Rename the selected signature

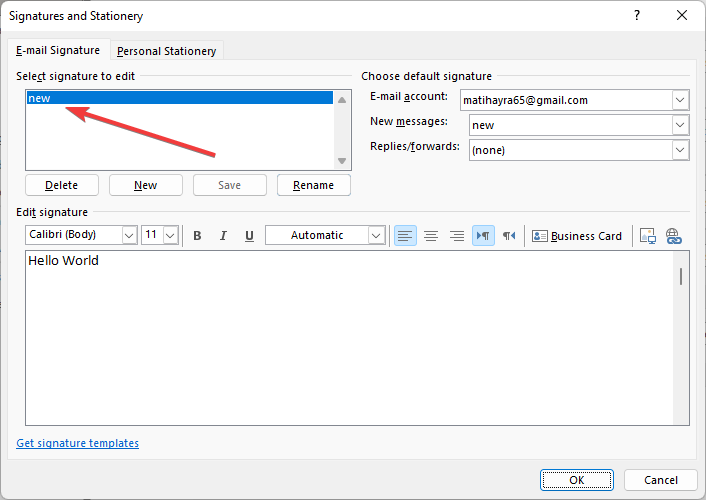tap(313, 185)
